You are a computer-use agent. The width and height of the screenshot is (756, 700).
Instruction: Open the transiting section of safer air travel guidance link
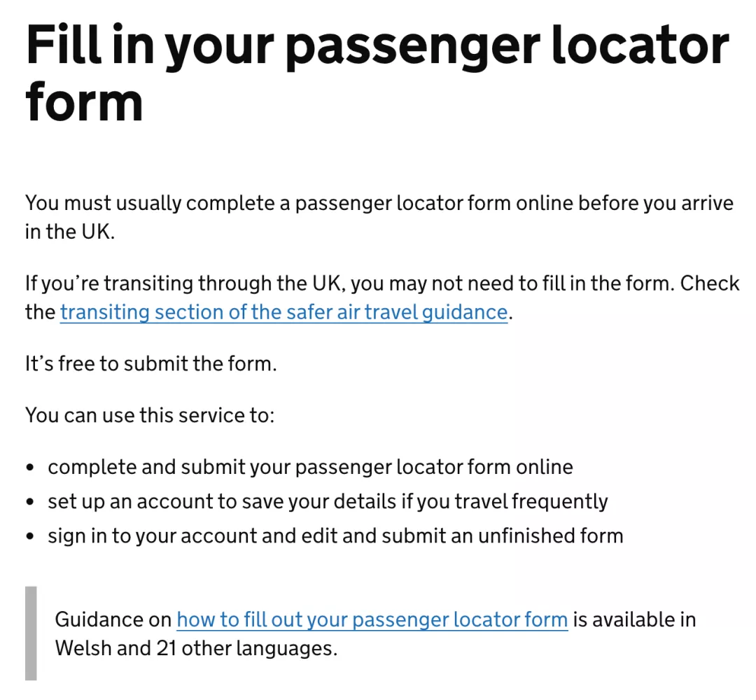point(283,312)
